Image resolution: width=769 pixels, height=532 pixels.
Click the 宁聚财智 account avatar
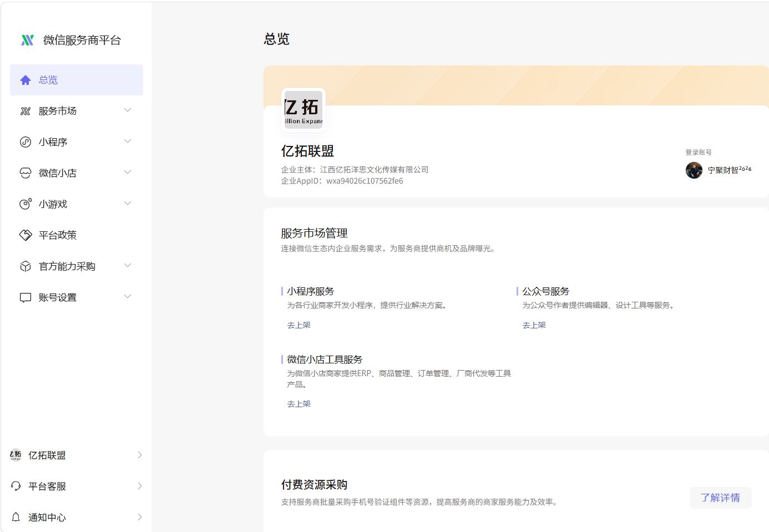point(694,170)
